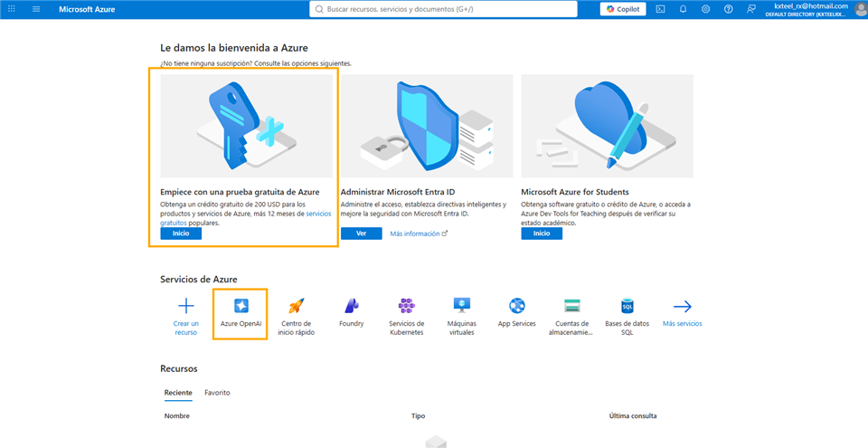Open the Cuentas de almacenamiento icon
This screenshot has width=868, height=448.
(x=571, y=306)
